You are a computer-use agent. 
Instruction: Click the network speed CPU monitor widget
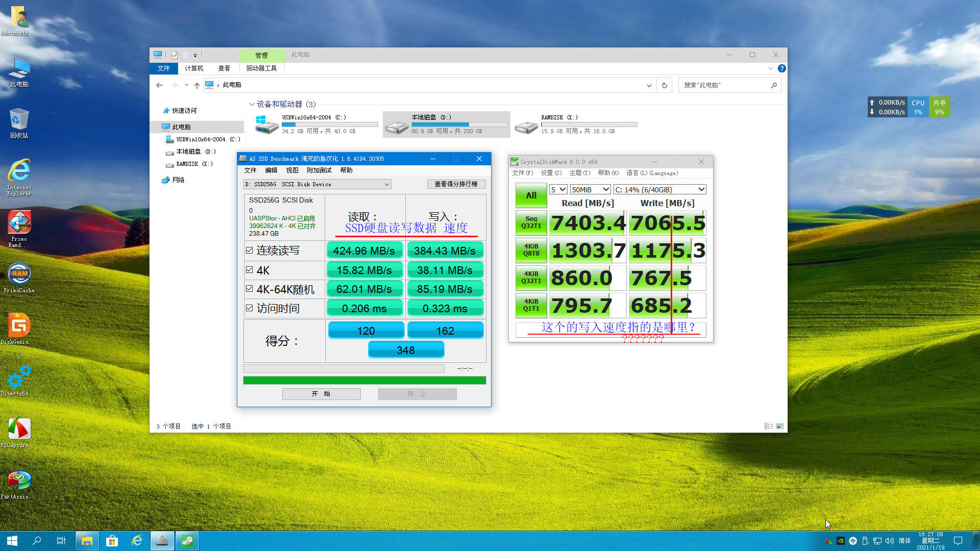click(x=909, y=107)
